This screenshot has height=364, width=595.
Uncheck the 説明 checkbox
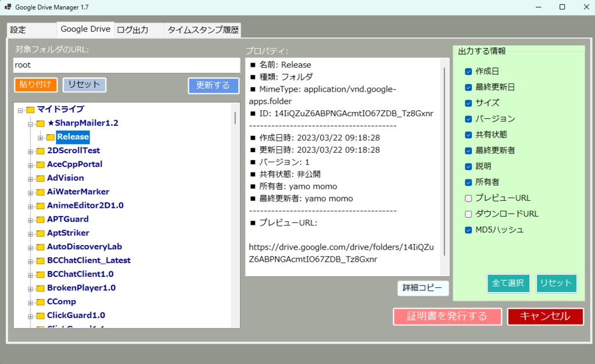[x=468, y=167]
